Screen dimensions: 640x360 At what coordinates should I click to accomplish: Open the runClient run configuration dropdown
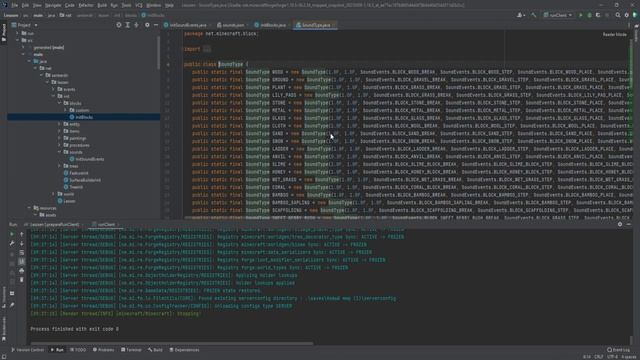click(558, 15)
